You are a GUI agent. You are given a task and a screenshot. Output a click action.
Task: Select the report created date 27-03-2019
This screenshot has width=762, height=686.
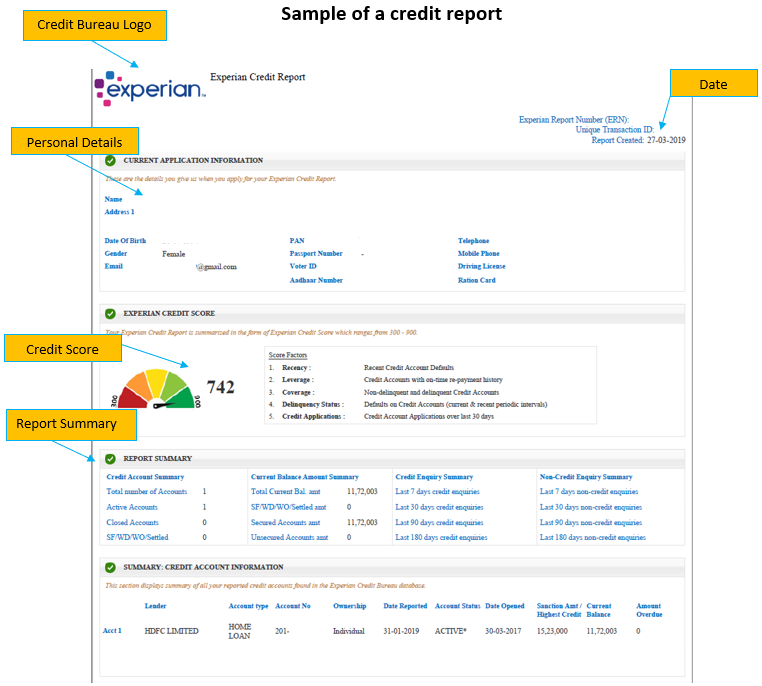pyautogui.click(x=666, y=140)
